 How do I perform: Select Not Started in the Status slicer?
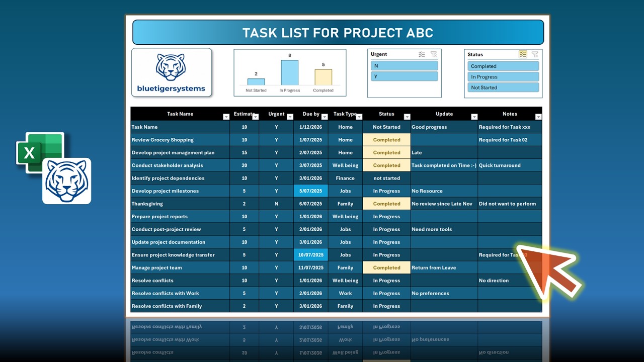click(503, 87)
